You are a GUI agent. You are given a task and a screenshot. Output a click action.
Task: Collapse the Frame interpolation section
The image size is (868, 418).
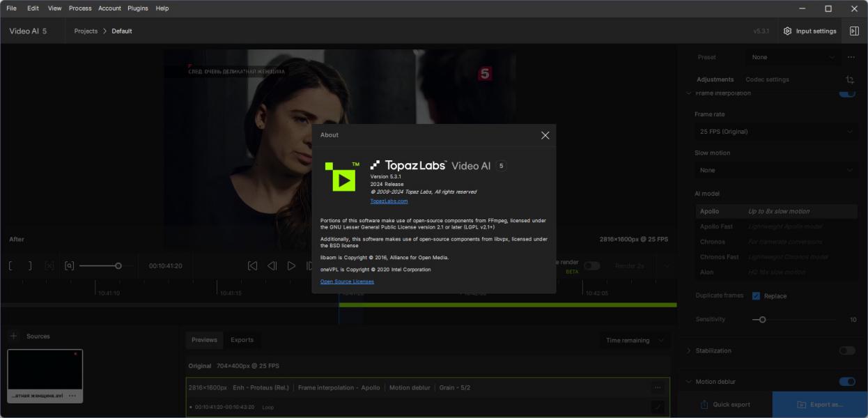point(689,93)
